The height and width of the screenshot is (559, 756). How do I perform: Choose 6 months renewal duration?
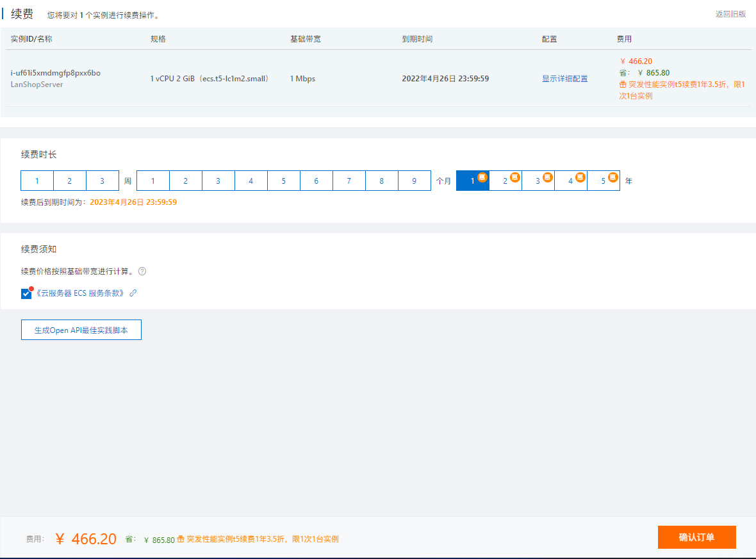pos(316,181)
